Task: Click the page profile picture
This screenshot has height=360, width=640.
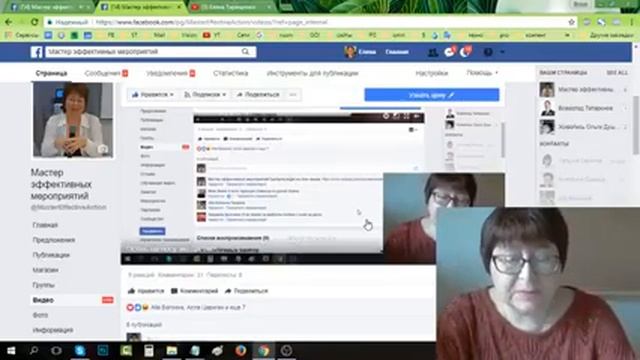Action: tap(73, 120)
